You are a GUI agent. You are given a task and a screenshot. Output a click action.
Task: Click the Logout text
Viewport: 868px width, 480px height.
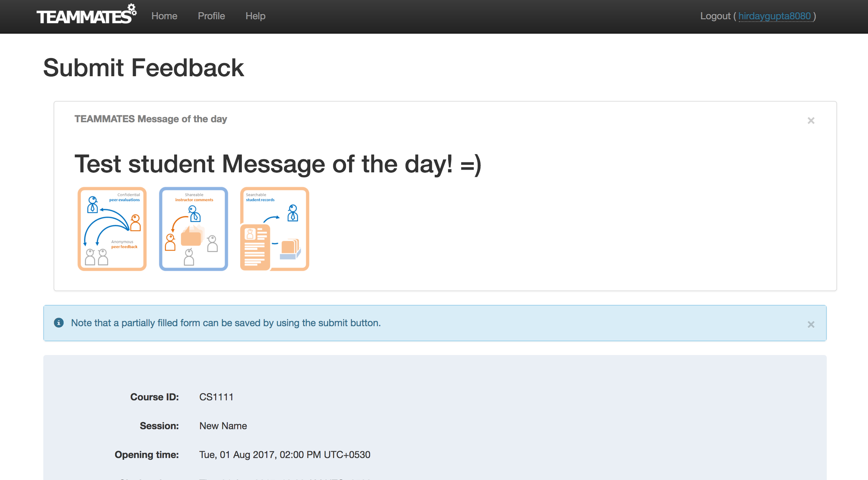point(715,16)
